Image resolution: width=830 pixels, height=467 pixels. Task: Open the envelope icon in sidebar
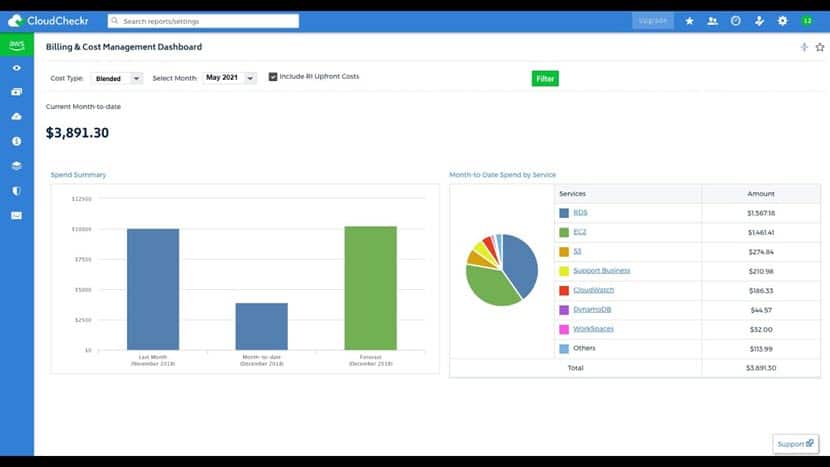[17, 215]
